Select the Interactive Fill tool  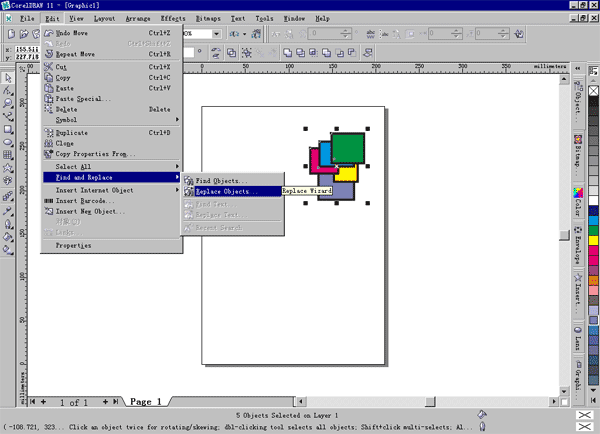(x=8, y=250)
